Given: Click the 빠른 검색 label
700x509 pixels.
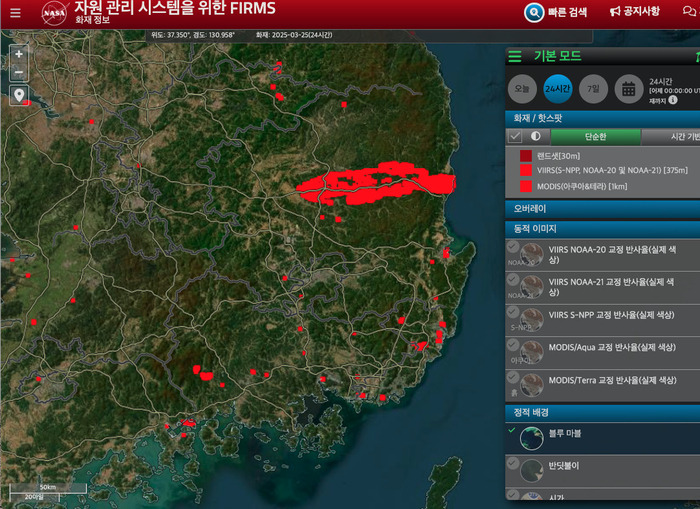Looking at the screenshot, I should pyautogui.click(x=567, y=12).
